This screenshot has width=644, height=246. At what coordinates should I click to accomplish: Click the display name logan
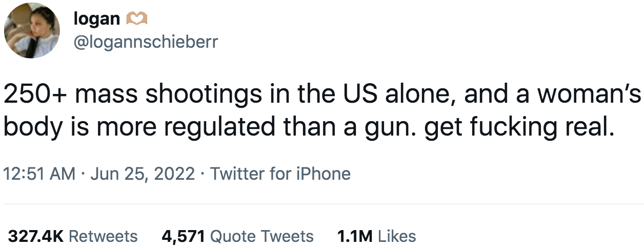97,18
